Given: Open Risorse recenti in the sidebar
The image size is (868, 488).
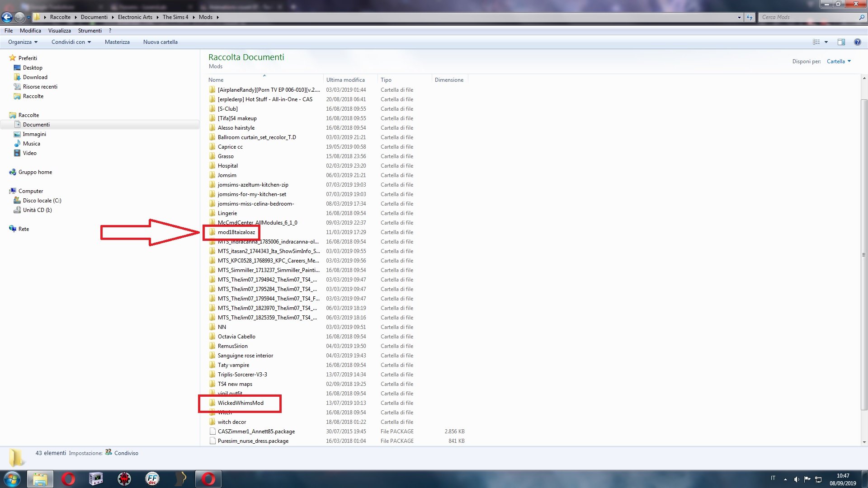Looking at the screenshot, I should point(40,87).
